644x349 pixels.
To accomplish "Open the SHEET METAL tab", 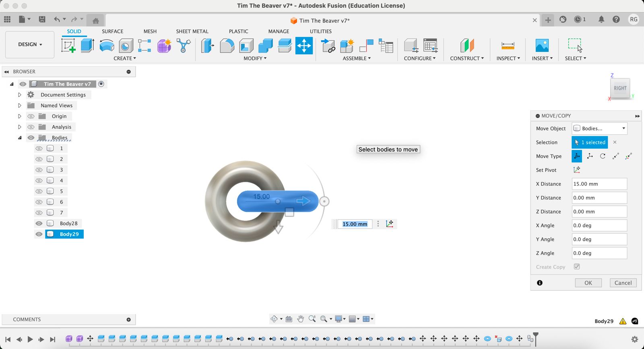I will click(192, 31).
